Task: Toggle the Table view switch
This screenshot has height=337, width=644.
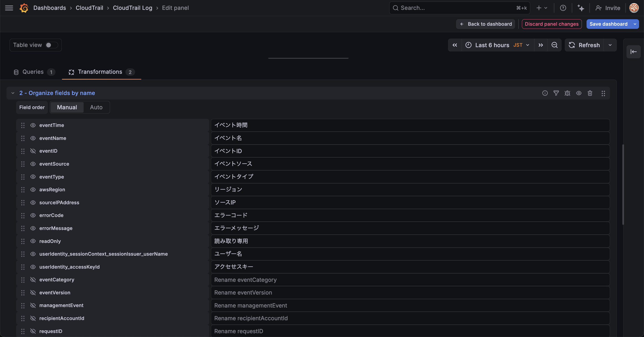Action: (x=51, y=45)
